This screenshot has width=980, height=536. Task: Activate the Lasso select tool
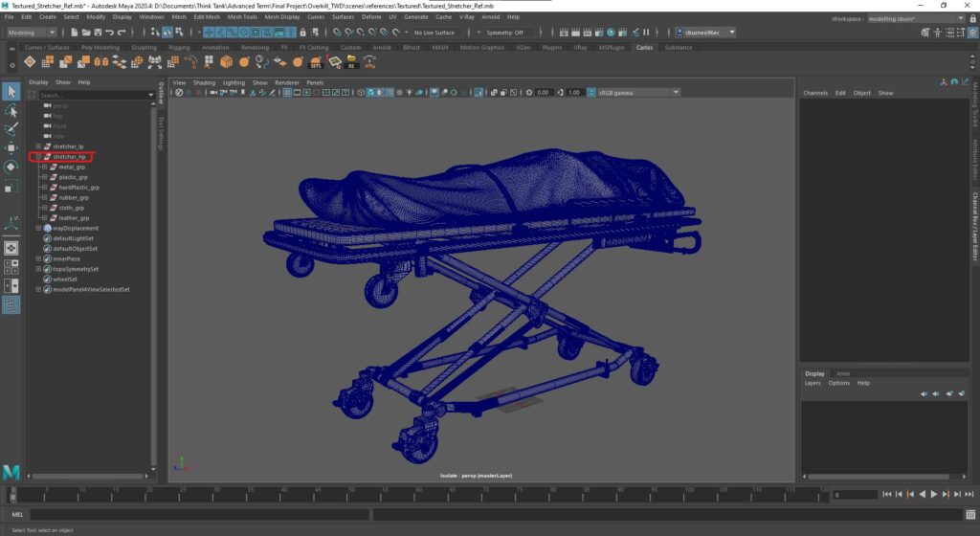click(11, 111)
